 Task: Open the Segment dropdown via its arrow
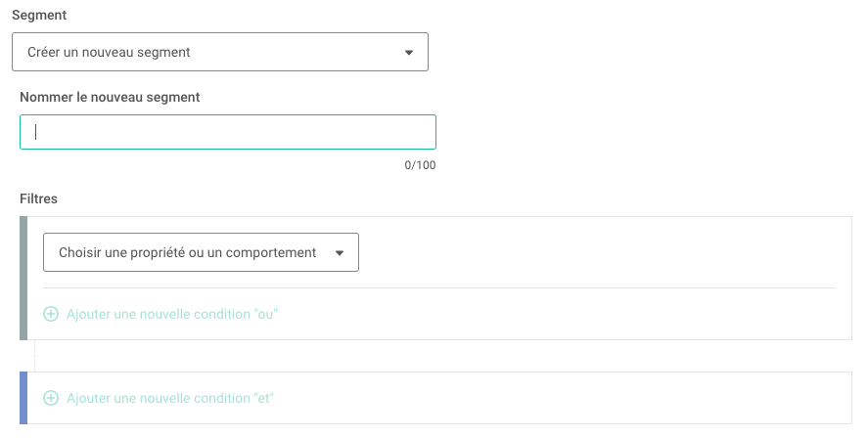coord(408,53)
